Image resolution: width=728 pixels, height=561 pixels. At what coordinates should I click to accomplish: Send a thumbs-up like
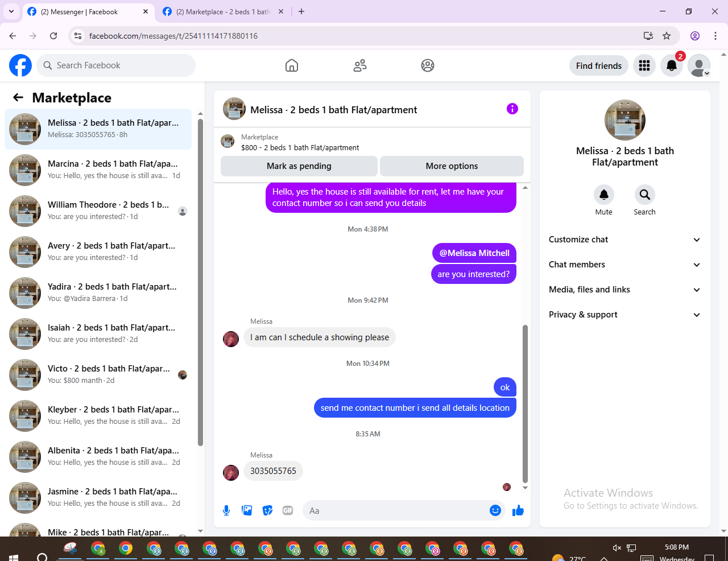tap(518, 510)
